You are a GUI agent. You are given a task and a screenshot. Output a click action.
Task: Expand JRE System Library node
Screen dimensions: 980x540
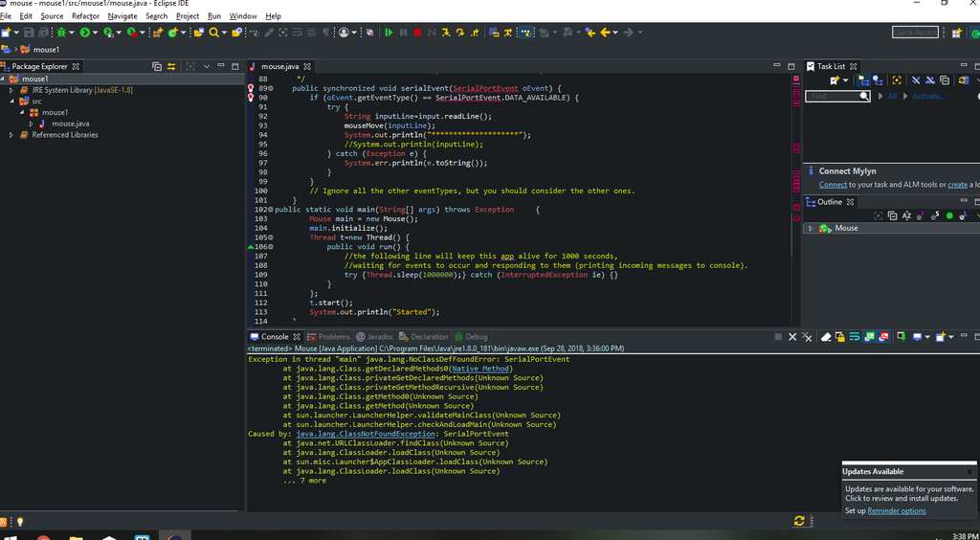pos(11,90)
